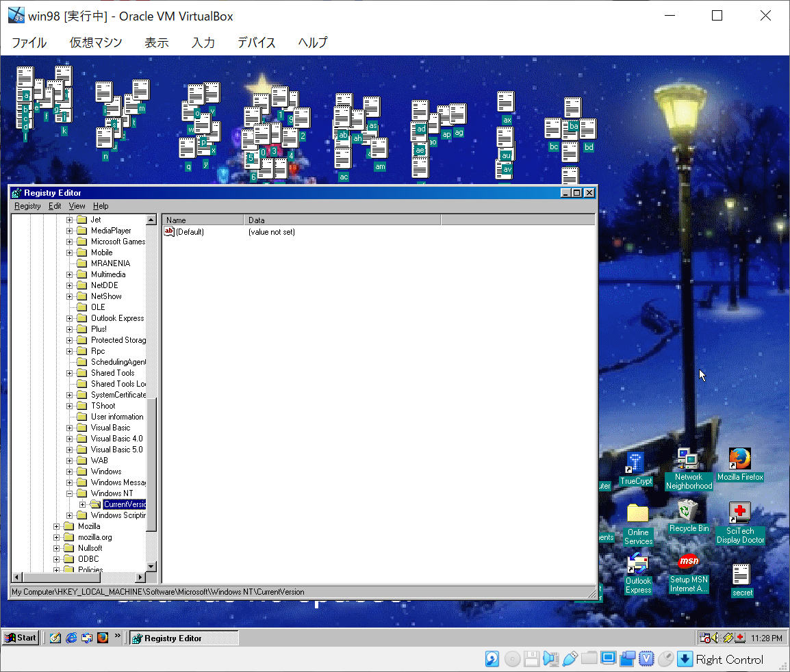Open Network Neighborhood icon
The image size is (790, 672).
coord(688,469)
